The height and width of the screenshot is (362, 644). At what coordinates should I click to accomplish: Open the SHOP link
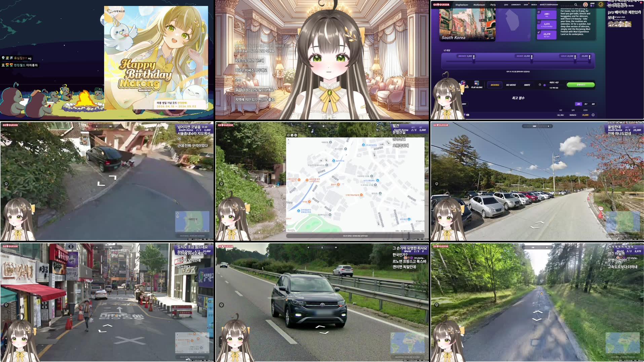(526, 5)
